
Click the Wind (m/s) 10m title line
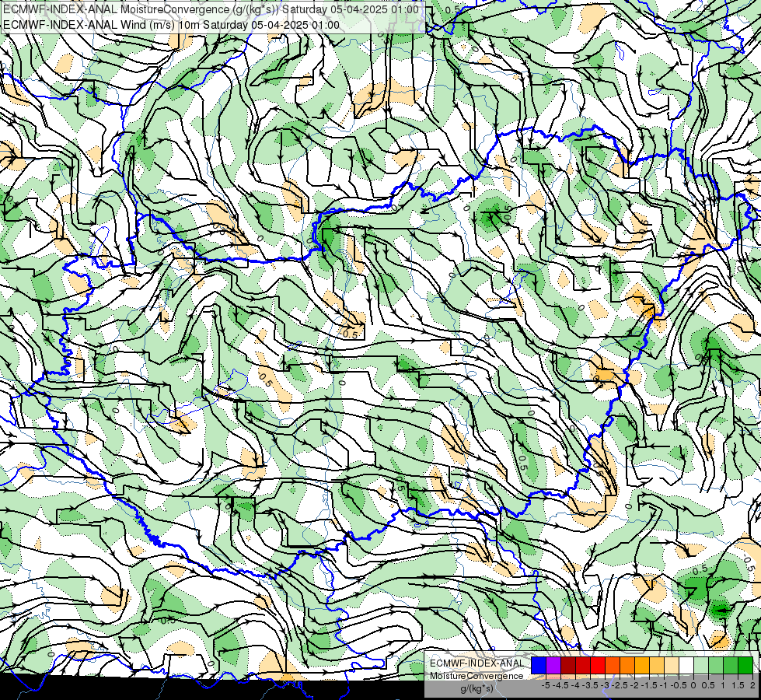[x=171, y=25]
